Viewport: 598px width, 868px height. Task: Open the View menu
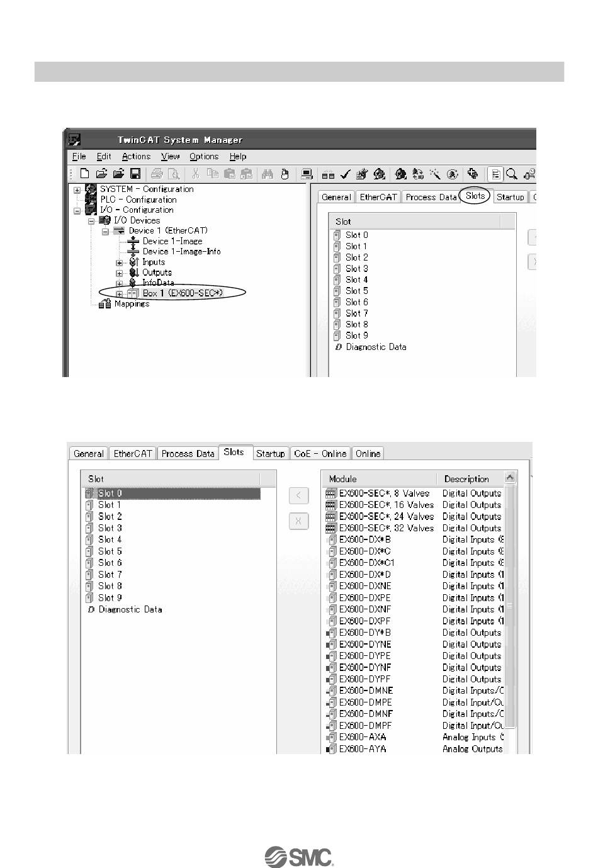tap(171, 157)
